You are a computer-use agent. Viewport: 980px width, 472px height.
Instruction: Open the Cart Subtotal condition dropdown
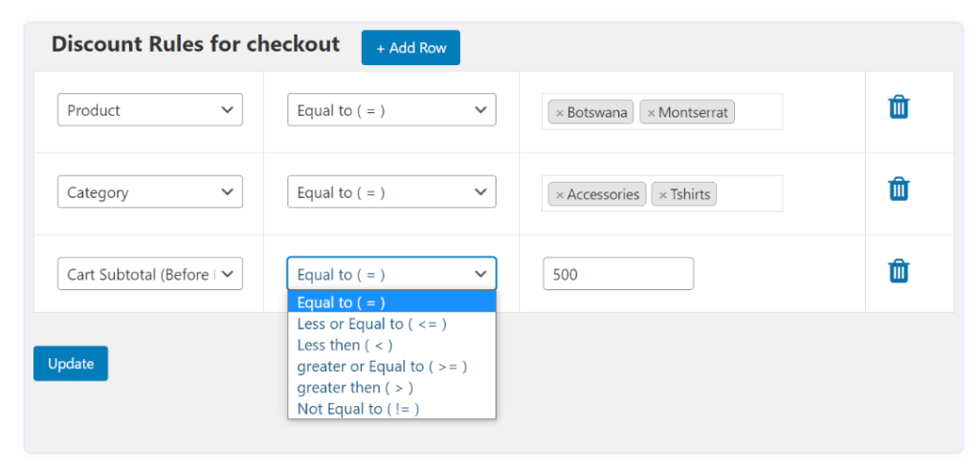click(x=150, y=274)
